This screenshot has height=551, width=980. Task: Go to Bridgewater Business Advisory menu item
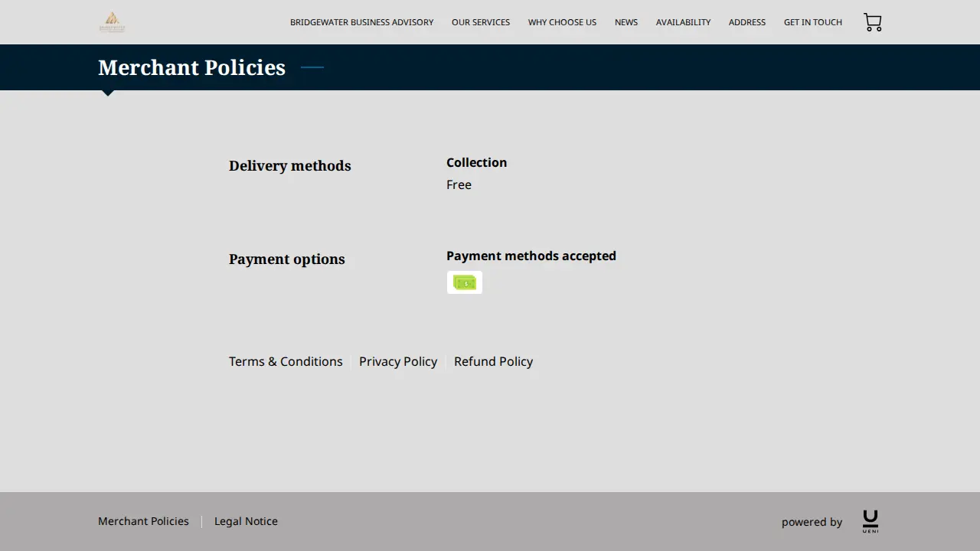tap(361, 22)
